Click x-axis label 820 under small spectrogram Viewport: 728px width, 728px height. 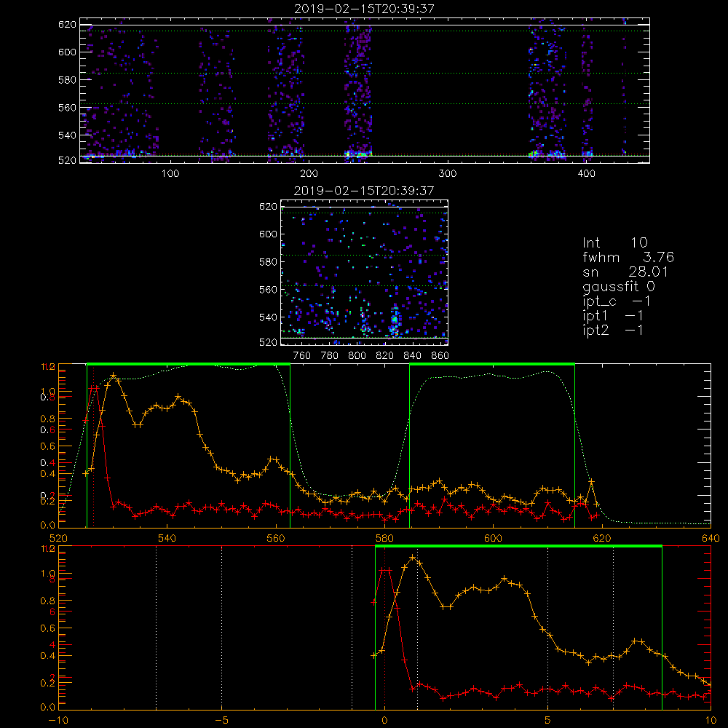[x=385, y=356]
